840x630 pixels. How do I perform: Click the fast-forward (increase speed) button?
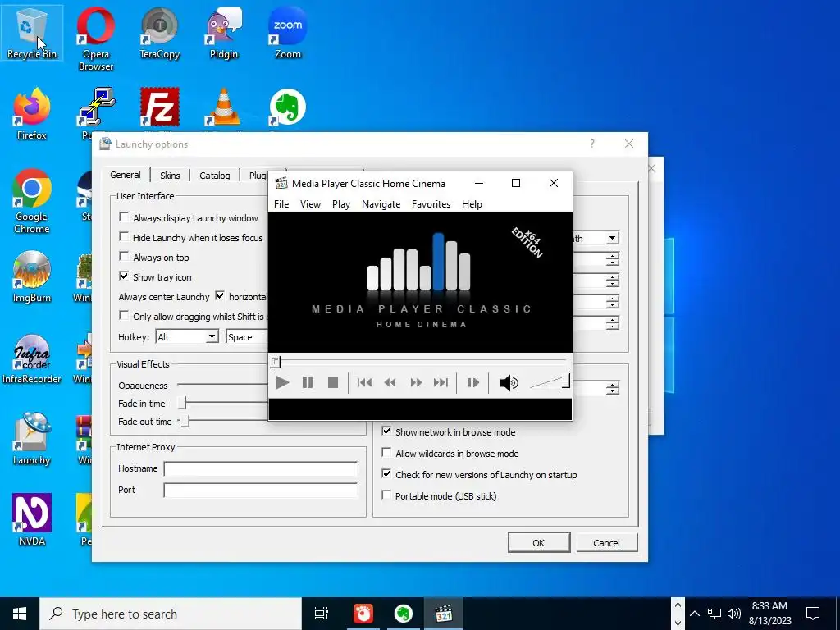coord(416,382)
